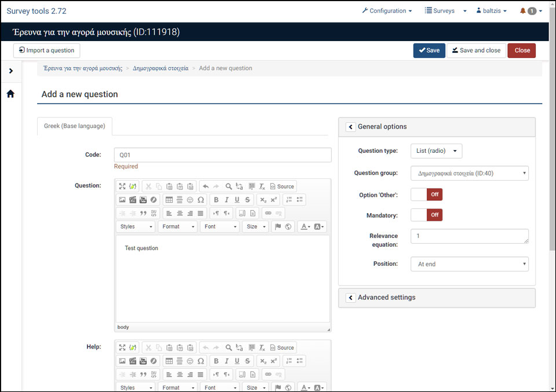Expand the Advanced settings panel

(x=350, y=298)
